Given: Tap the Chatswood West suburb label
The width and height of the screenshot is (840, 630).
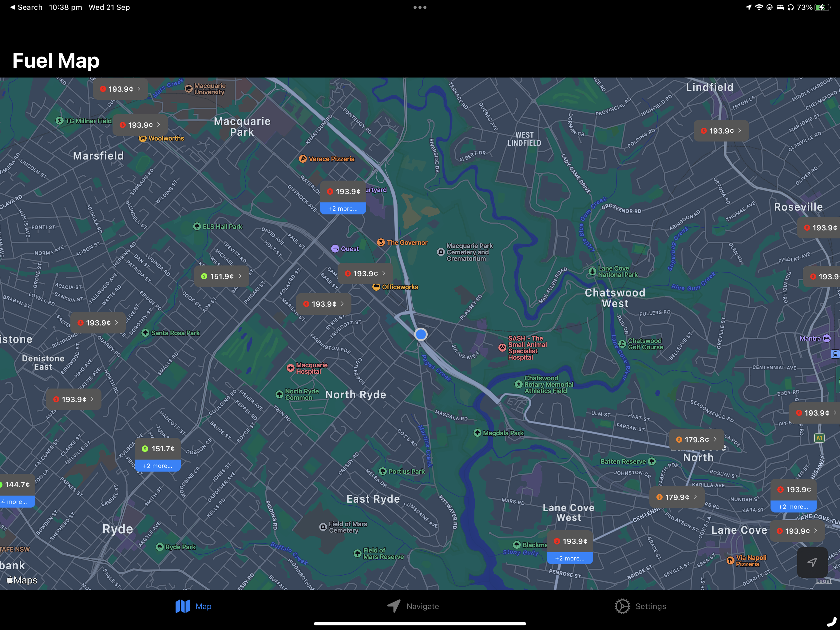Looking at the screenshot, I should click(x=615, y=298).
